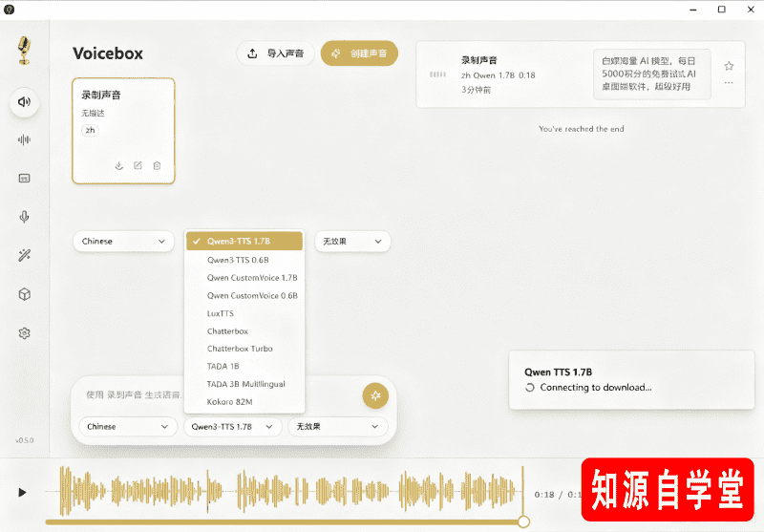The height and width of the screenshot is (532, 764).
Task: Click 创建声音 create voice button
Action: point(359,53)
